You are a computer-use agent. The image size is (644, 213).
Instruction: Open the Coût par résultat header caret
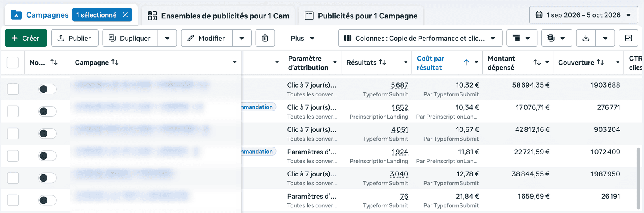477,62
